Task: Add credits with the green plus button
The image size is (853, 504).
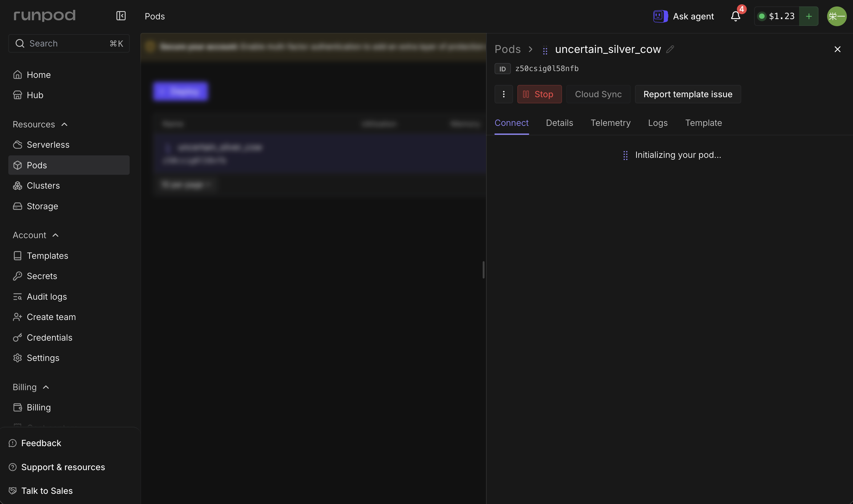Action: tap(809, 16)
